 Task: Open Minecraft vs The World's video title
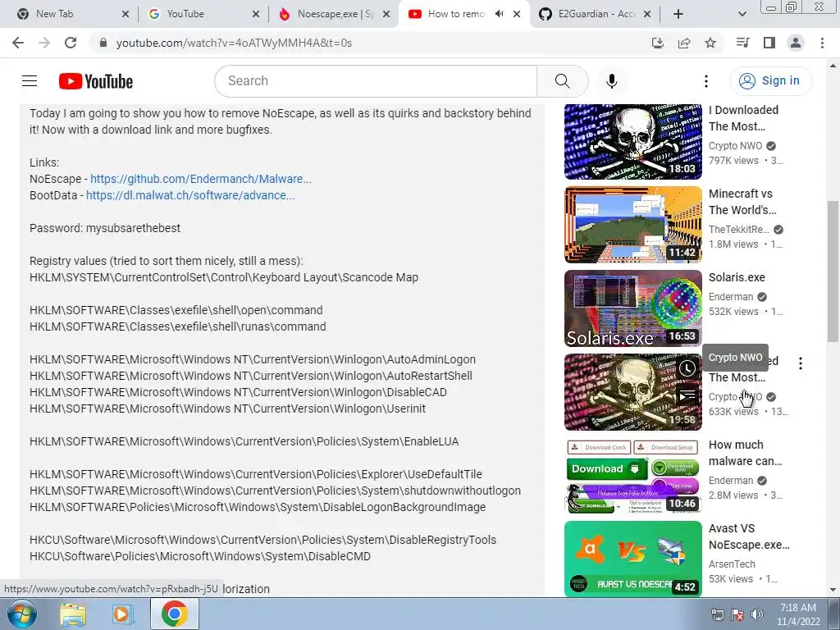(x=742, y=202)
